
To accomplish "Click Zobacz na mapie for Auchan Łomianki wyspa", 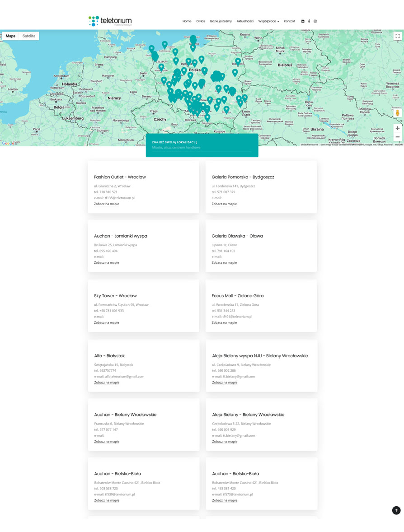I will tap(106, 262).
